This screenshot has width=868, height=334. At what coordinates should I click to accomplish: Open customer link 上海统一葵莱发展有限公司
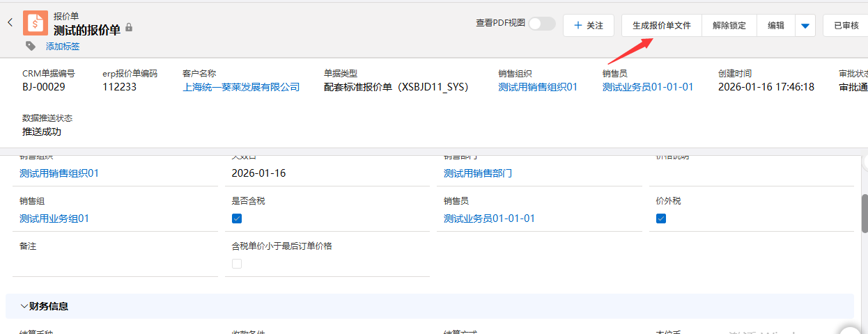[241, 87]
